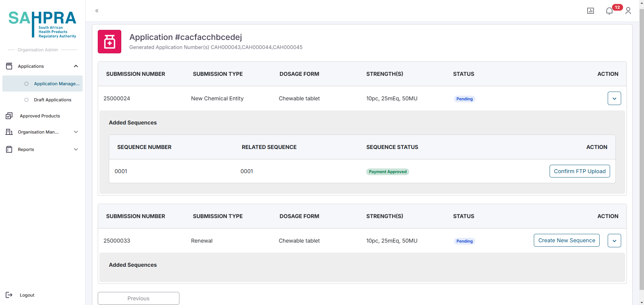644x305 pixels.
Task: Click the Previous button
Action: point(138,298)
